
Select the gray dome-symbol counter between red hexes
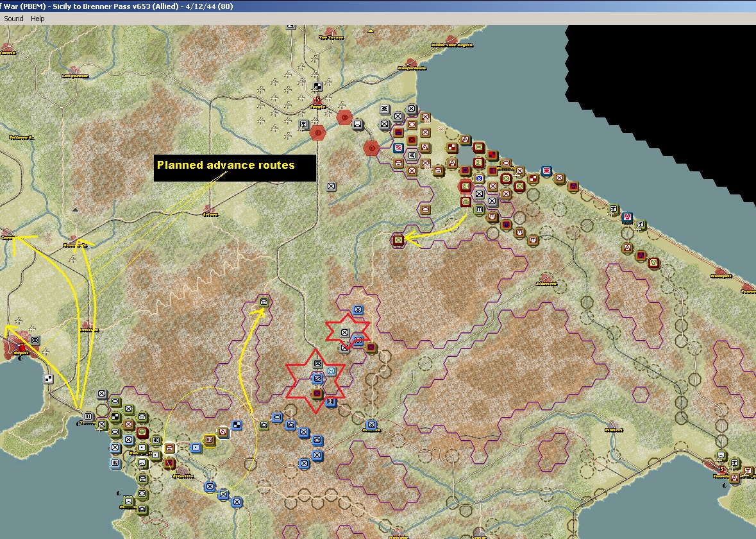[357, 124]
